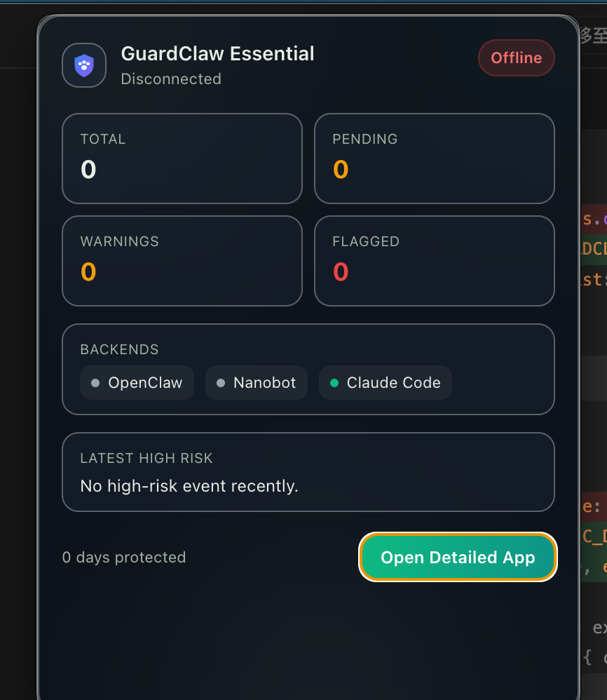Open Detailed App

tap(458, 557)
